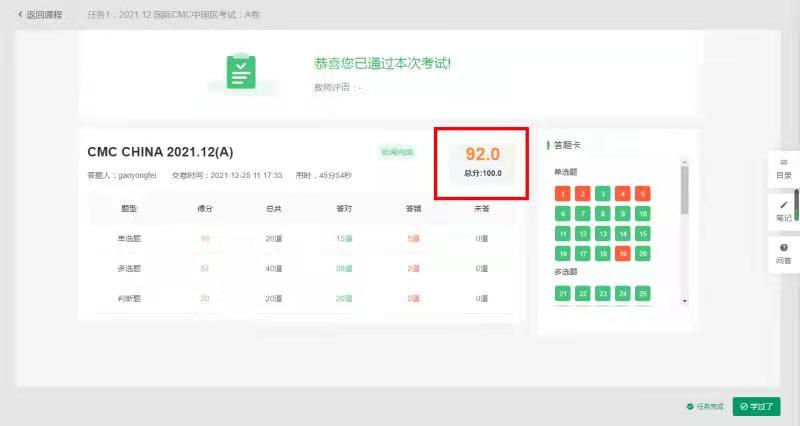Viewport: 800px width, 426px height.
Task: Click the answer card scrollbar thumb
Action: click(x=684, y=190)
